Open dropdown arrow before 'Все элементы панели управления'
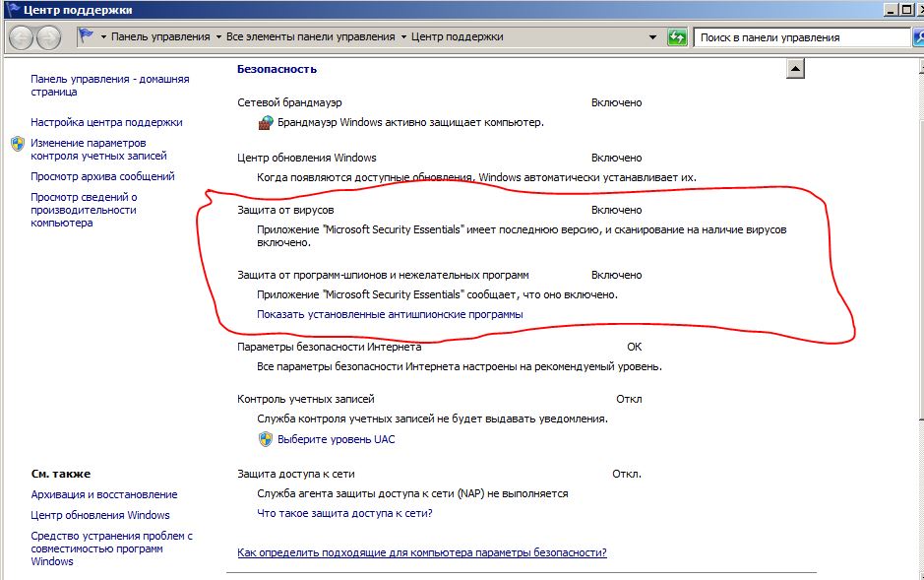Screen dimensions: 924x580 click(218, 36)
